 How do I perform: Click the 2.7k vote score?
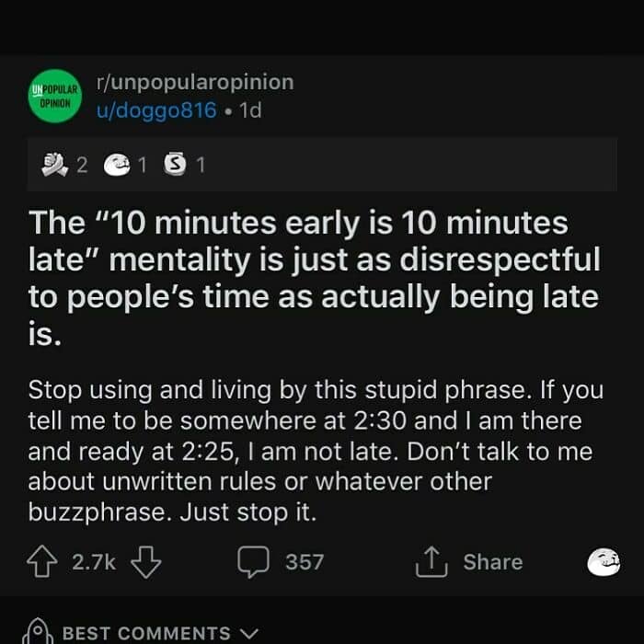tap(94, 562)
